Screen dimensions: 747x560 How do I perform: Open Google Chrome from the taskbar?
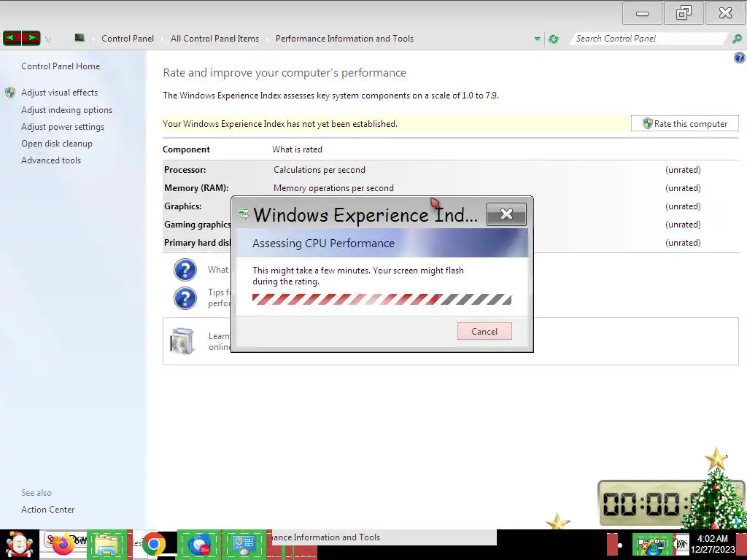click(153, 544)
